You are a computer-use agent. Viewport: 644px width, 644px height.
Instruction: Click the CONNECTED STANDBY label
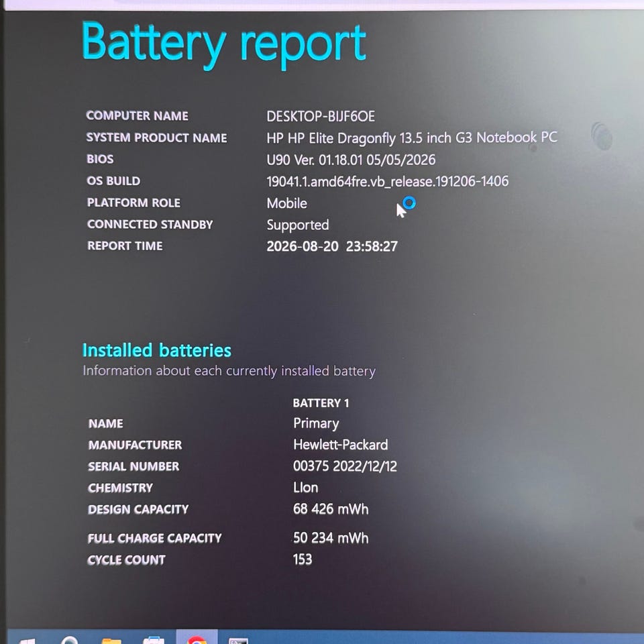pos(150,224)
